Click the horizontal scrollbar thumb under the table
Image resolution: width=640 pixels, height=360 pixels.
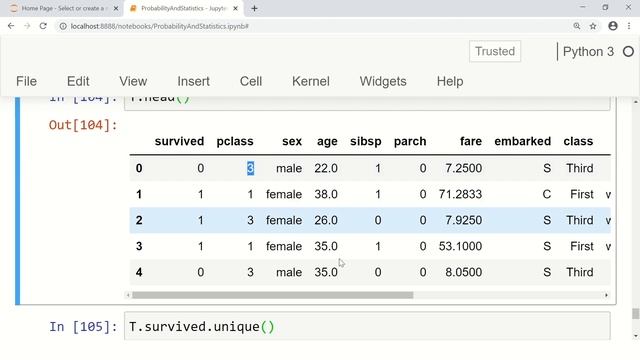tap(272, 295)
